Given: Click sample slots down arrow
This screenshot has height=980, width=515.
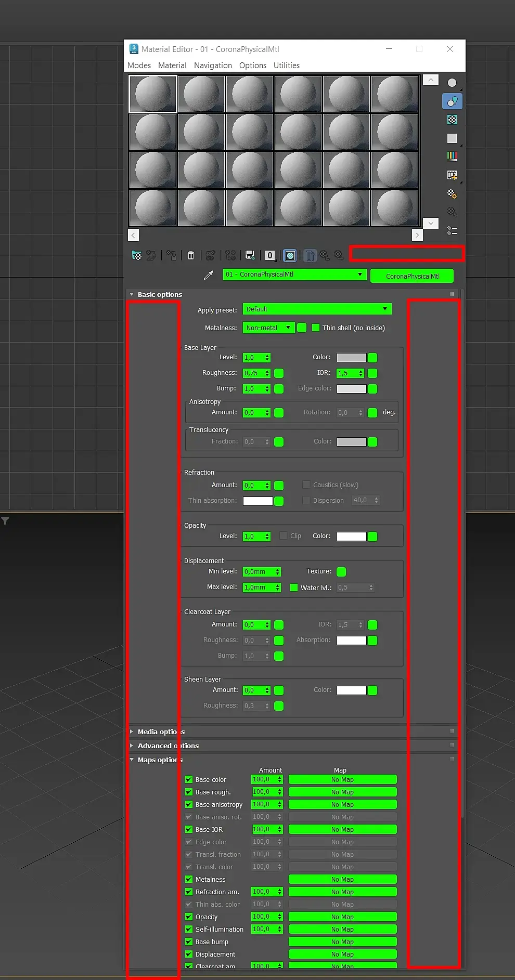Looking at the screenshot, I should (x=431, y=223).
